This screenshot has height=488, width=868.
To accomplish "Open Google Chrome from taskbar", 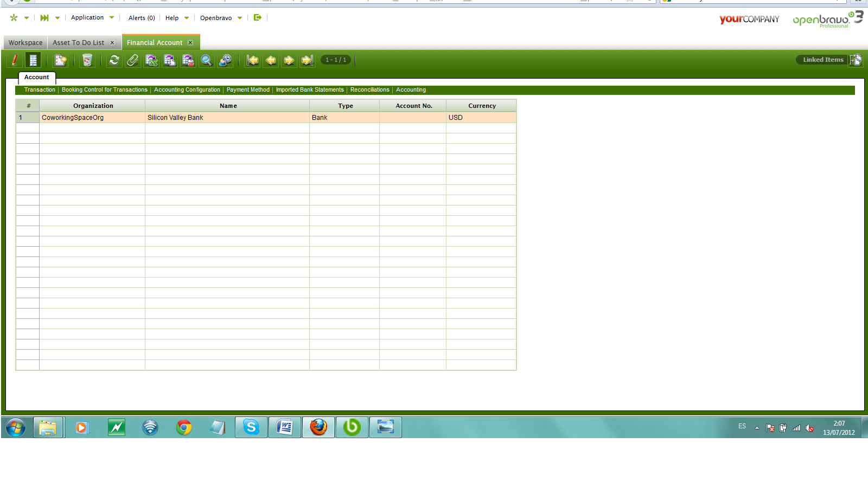I will point(184,427).
